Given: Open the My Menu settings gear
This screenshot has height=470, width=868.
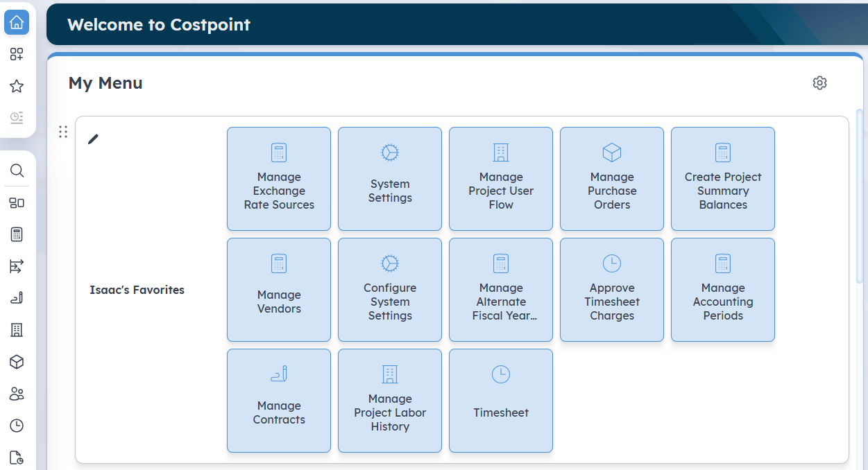Looking at the screenshot, I should click(x=819, y=83).
